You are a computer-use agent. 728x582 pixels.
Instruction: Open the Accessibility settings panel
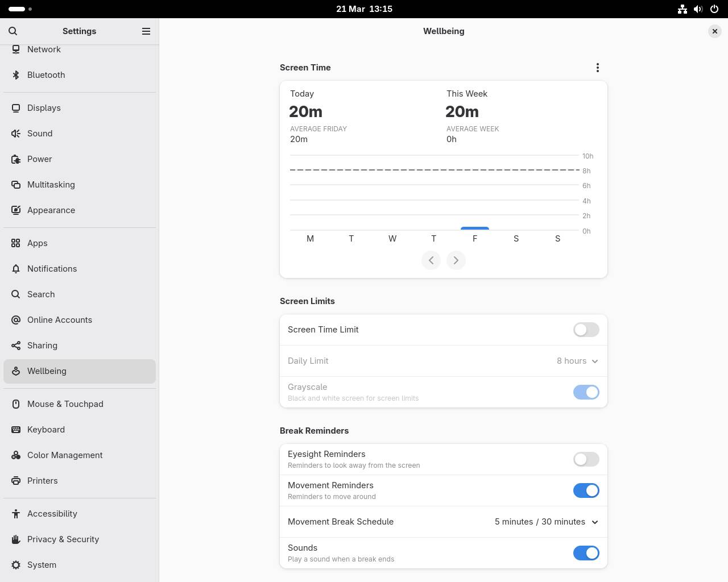pyautogui.click(x=80, y=514)
